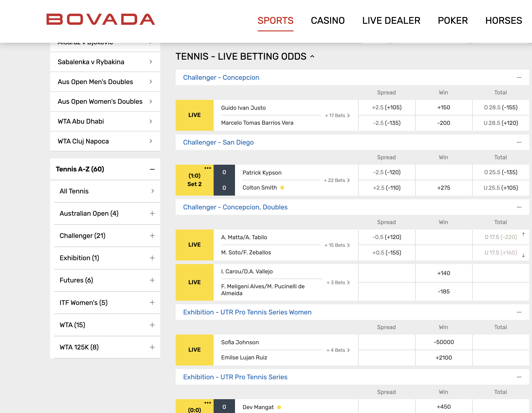
Task: Pick Guido Ivan Justo win +150
Action: point(444,107)
